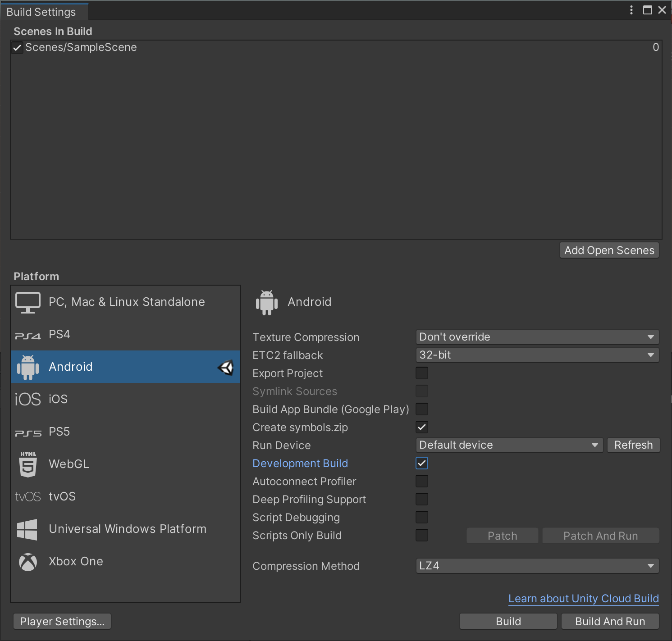This screenshot has width=672, height=641.
Task: Select the tvOS platform logo icon
Action: click(28, 496)
